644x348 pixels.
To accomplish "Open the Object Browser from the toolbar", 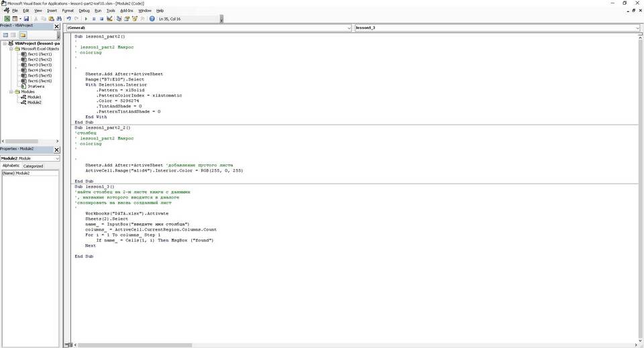I will click(134, 19).
